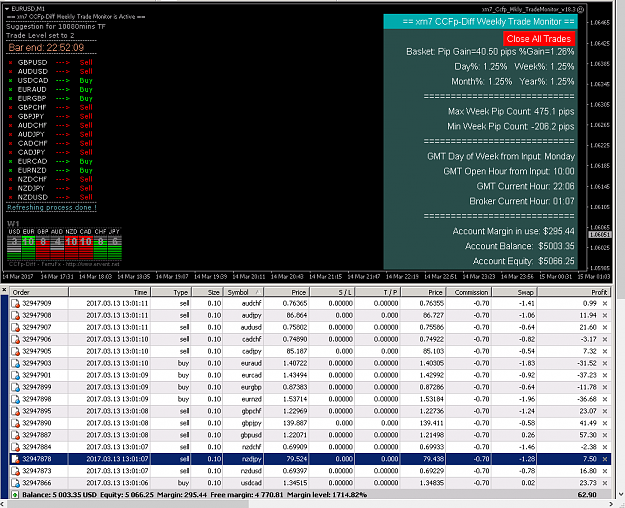This screenshot has height=508, width=625.
Task: Click the balance status icon in summary row
Action: [15, 495]
